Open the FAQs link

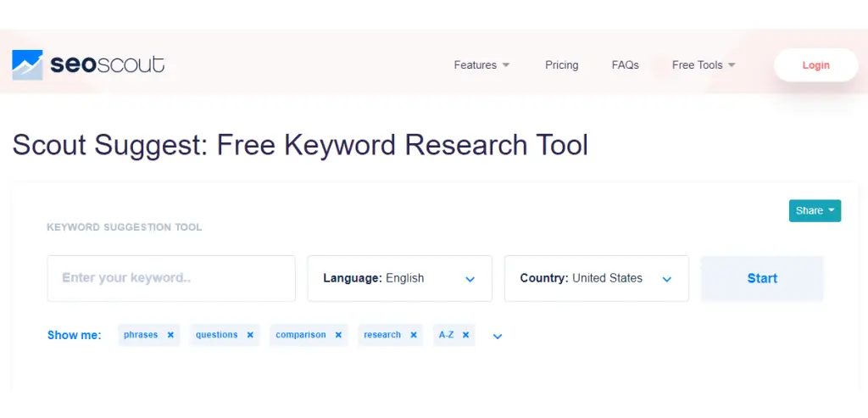pyautogui.click(x=625, y=65)
